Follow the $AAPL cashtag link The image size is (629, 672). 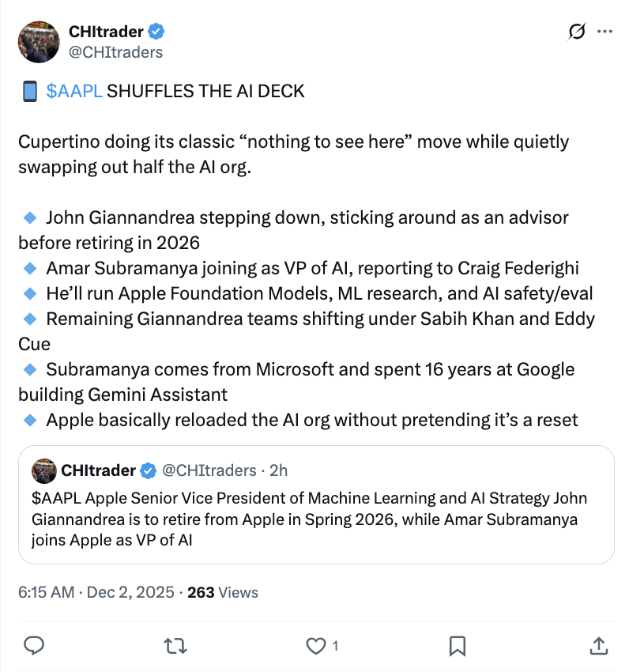tap(76, 91)
